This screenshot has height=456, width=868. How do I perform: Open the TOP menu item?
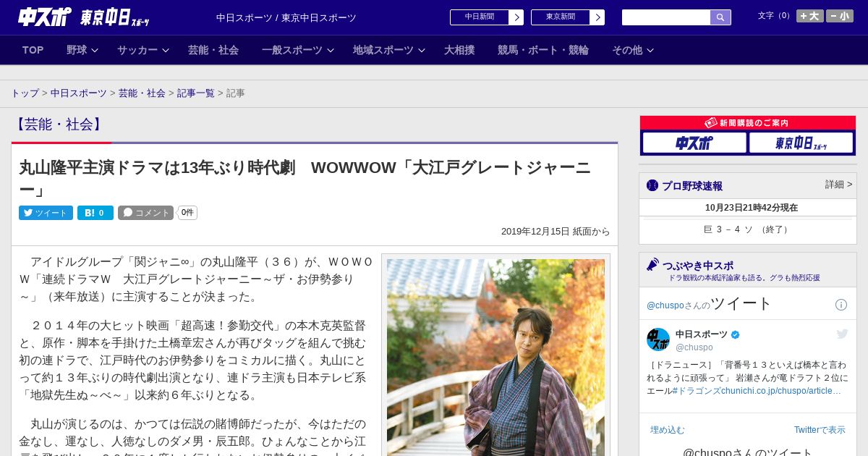tap(33, 50)
